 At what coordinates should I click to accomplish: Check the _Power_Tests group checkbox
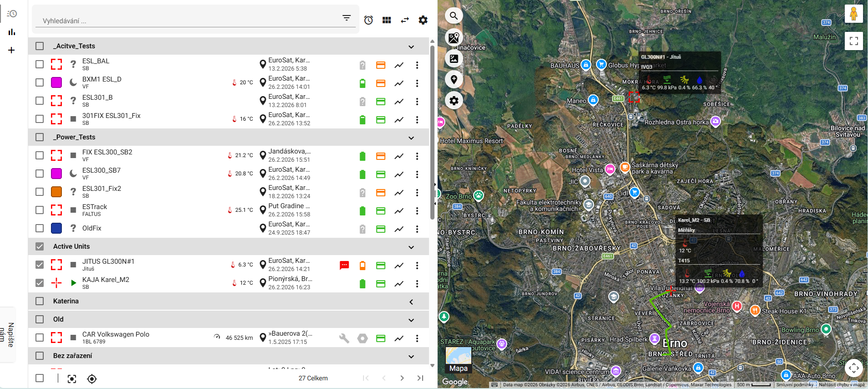coord(40,137)
